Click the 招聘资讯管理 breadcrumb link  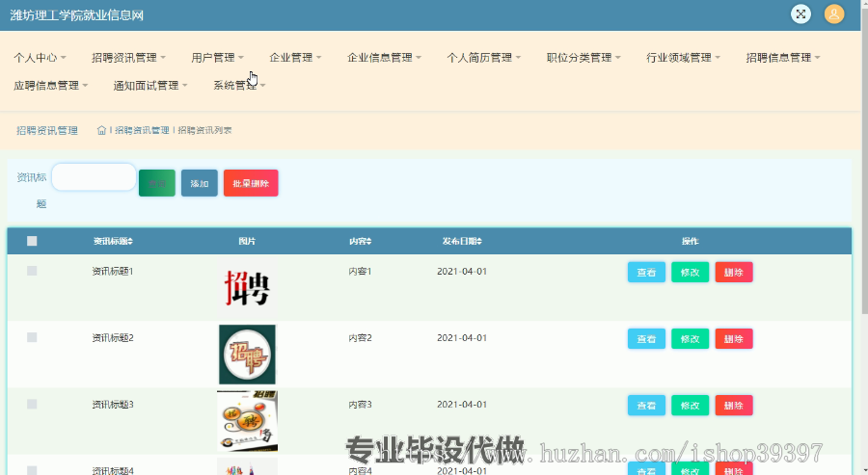(x=142, y=130)
